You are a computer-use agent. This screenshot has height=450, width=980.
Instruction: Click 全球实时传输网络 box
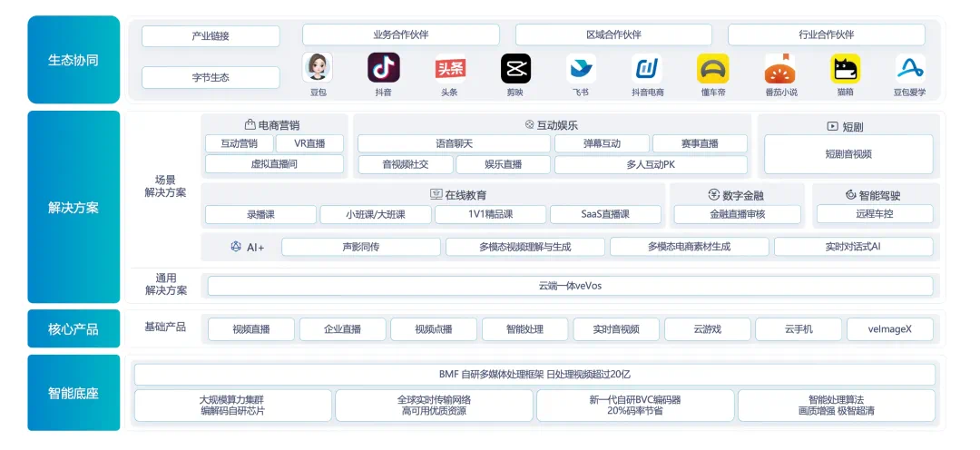(x=435, y=405)
